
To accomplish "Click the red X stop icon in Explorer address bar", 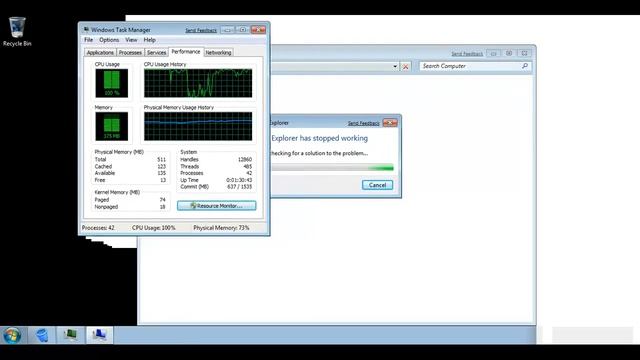I will tap(406, 67).
